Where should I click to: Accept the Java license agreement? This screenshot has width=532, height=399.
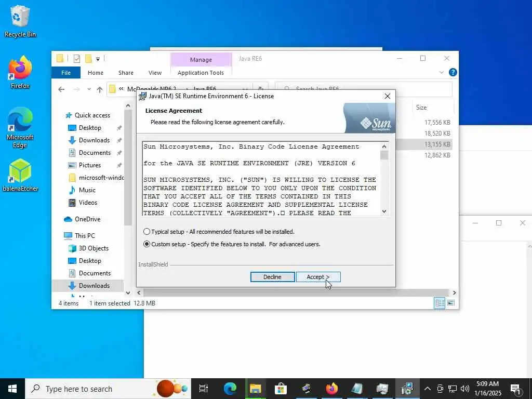point(318,277)
